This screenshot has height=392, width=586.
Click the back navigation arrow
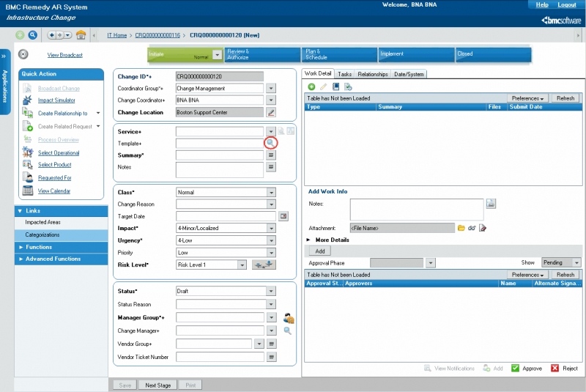[x=52, y=35]
